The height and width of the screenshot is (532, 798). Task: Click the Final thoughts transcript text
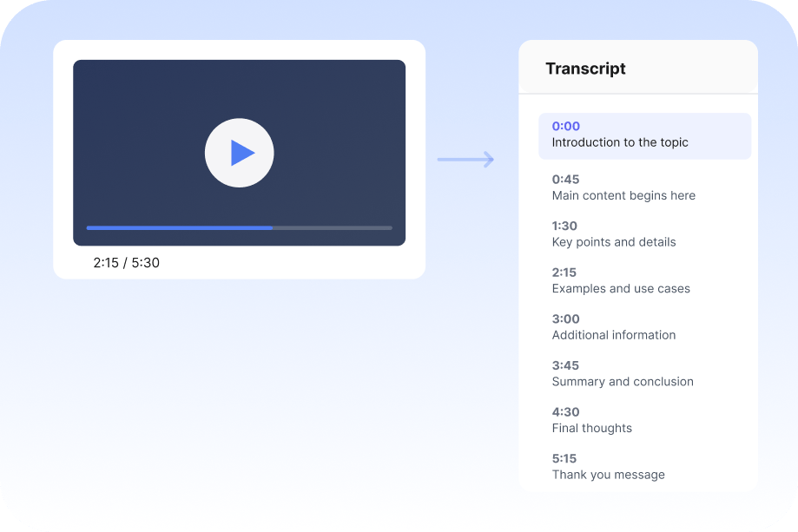pyautogui.click(x=592, y=428)
